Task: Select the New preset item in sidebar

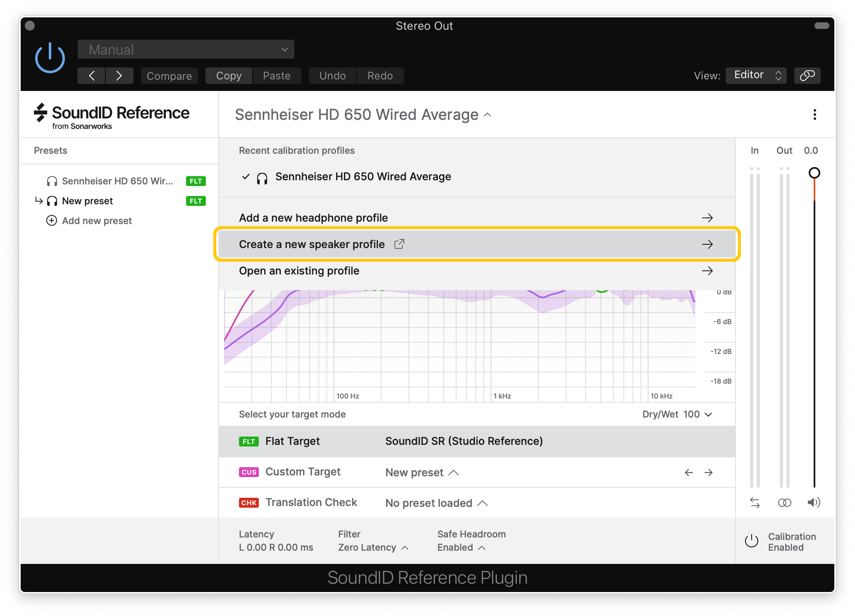Action: tap(87, 201)
